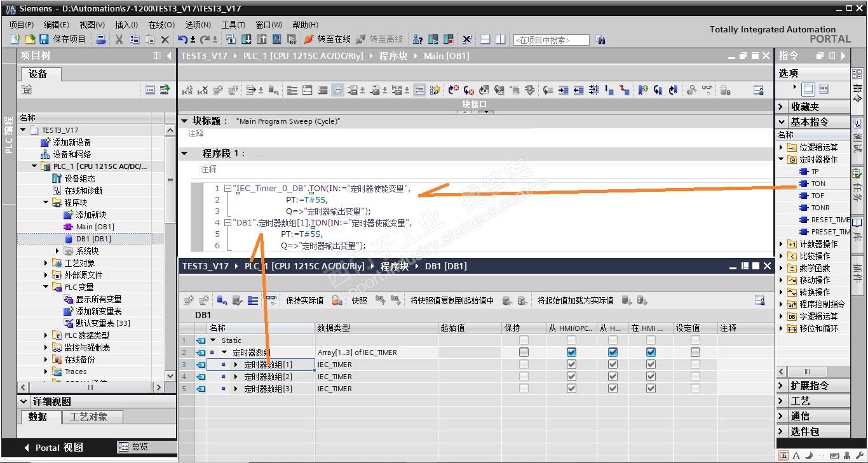The height and width of the screenshot is (463, 868).
Task: Toggle 从 HMI/OPC checkbox for 定时器数组[3]
Action: 571,389
